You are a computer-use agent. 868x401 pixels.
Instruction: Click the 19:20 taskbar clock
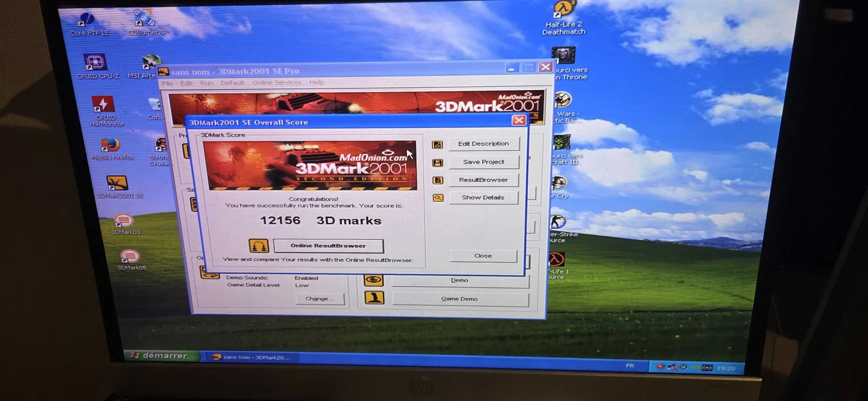coord(726,368)
